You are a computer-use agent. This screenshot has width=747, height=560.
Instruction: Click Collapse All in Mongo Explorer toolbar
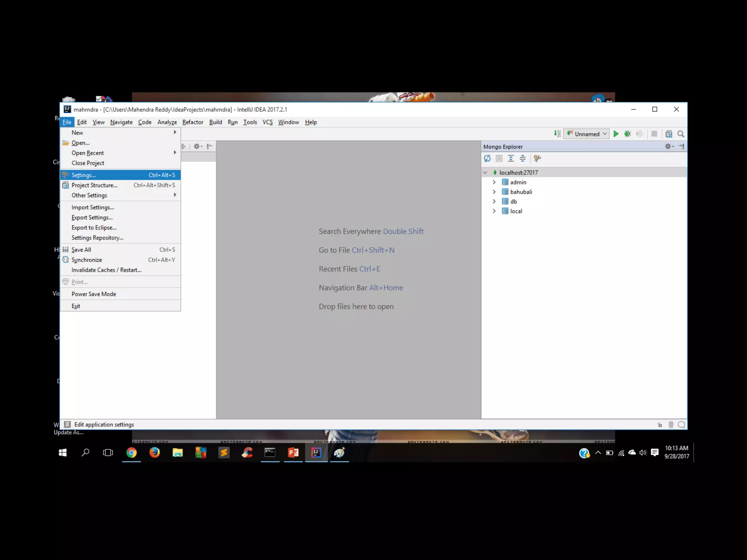(522, 158)
